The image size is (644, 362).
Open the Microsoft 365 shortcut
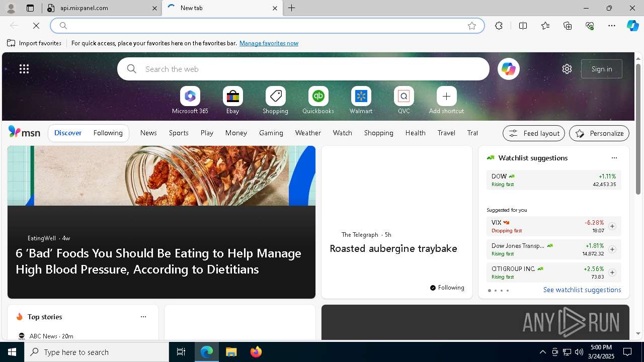click(190, 101)
